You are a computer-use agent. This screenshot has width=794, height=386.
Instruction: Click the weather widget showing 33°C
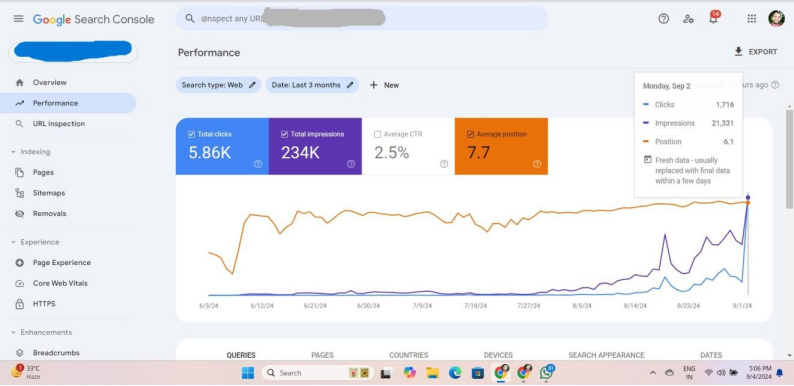[x=26, y=372]
